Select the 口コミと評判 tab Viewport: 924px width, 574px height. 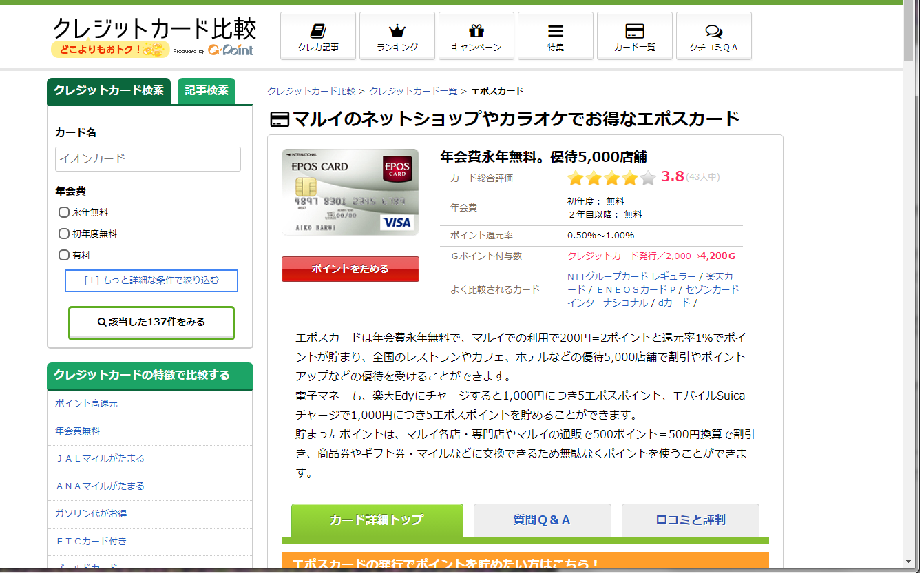click(691, 520)
